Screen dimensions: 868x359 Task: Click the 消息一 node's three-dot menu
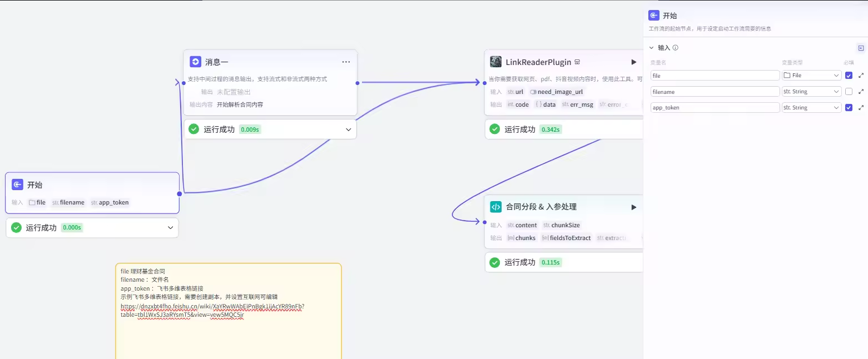(346, 62)
